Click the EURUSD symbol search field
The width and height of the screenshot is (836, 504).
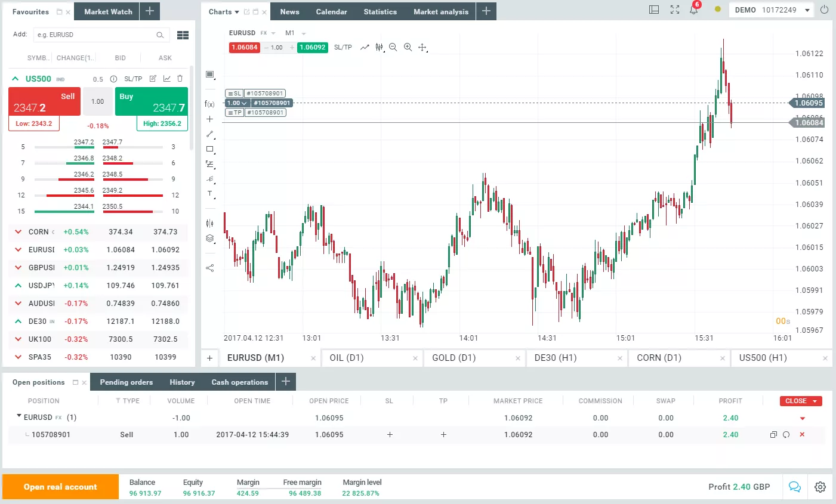tap(95, 35)
